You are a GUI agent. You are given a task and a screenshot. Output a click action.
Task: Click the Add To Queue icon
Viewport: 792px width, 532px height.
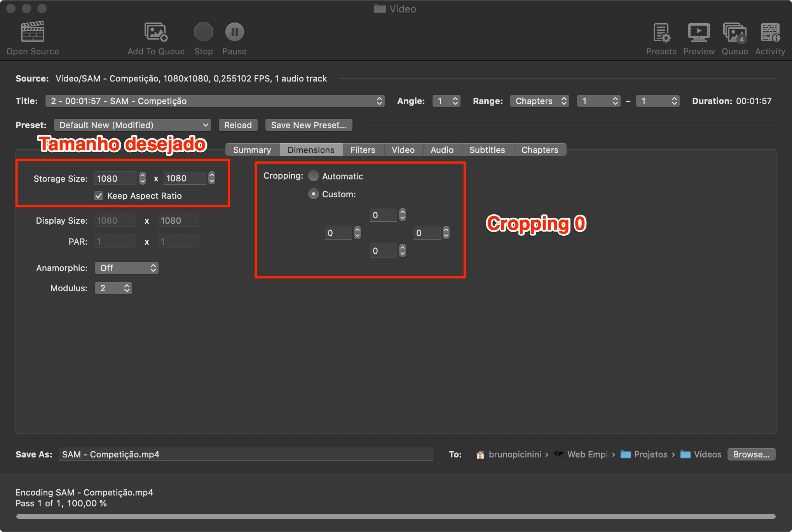click(x=156, y=32)
